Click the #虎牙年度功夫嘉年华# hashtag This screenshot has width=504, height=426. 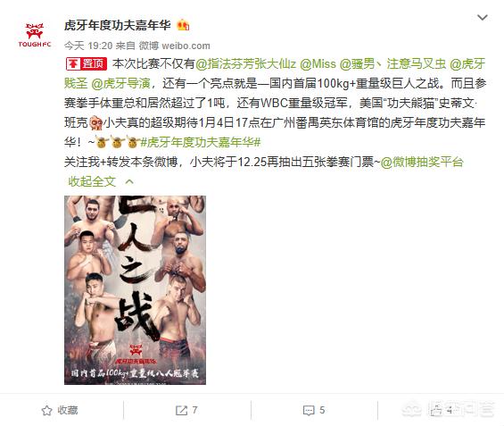pos(201,142)
